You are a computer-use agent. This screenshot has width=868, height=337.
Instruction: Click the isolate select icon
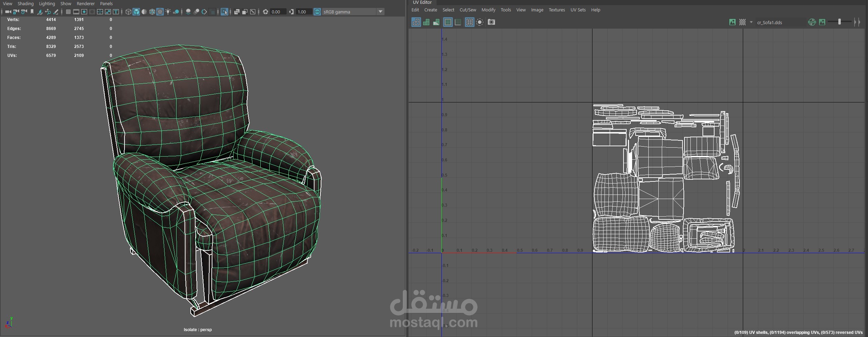pos(224,12)
